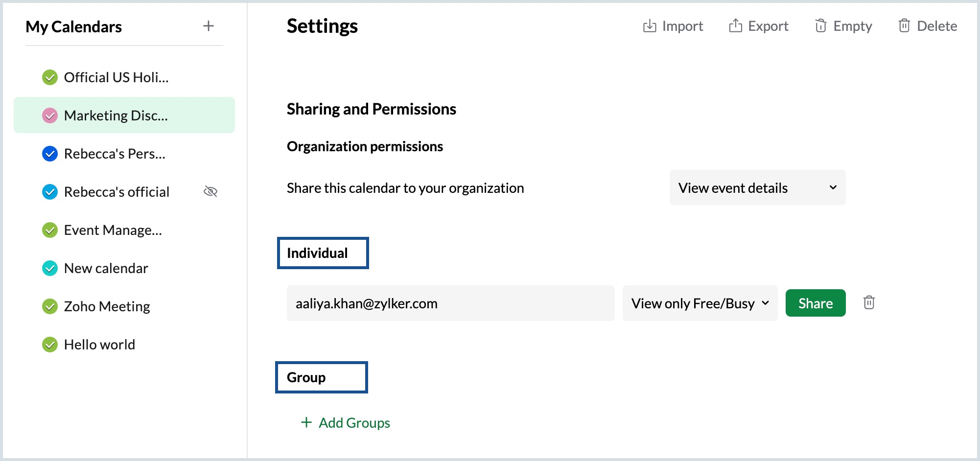Select Marketing Disc... calendar in sidebar
This screenshot has width=980, height=461.
[116, 115]
